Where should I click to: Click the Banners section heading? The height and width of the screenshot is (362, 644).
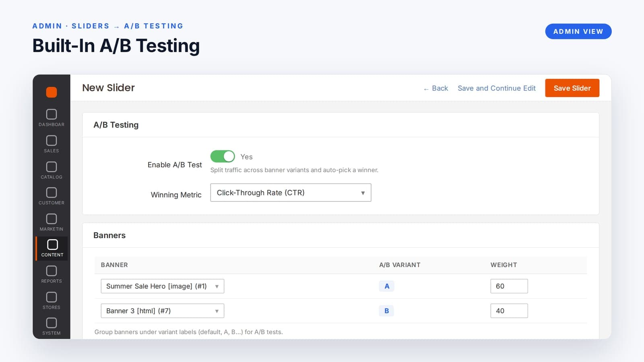[109, 235]
